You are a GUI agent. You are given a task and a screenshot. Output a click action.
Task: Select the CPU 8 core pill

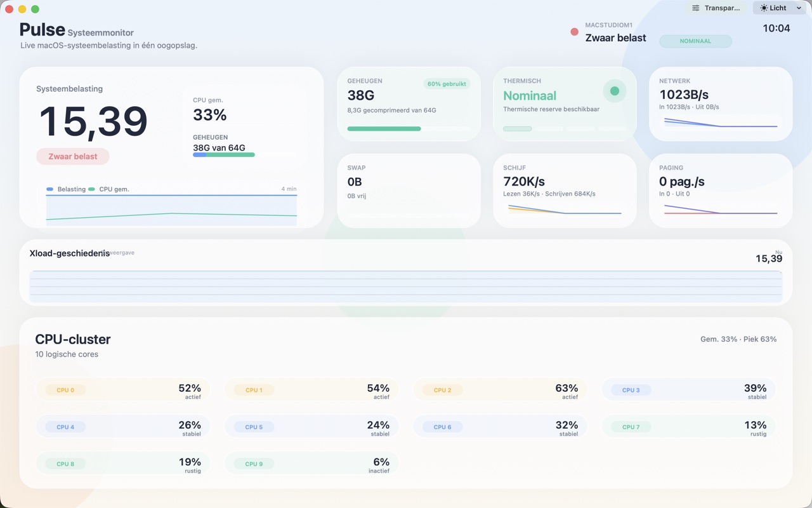(65, 464)
